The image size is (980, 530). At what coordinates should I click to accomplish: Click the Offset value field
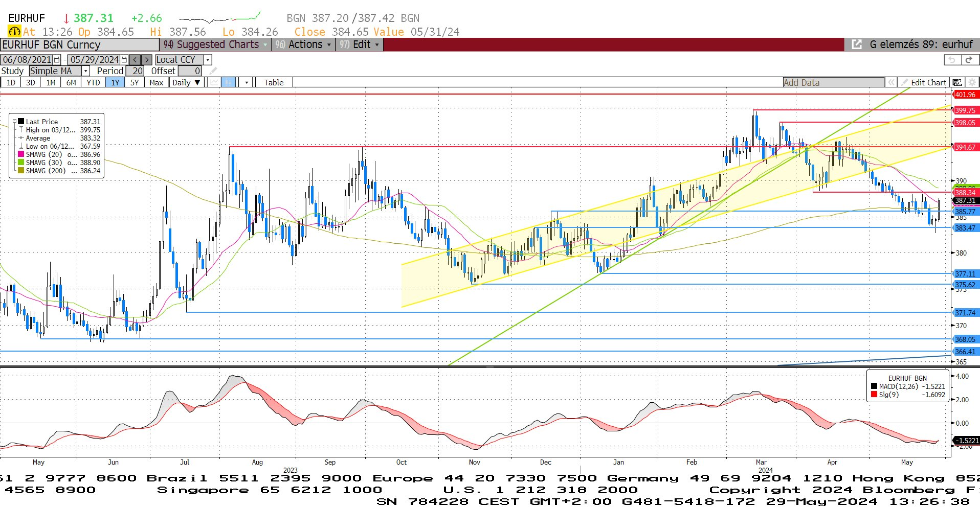[190, 71]
